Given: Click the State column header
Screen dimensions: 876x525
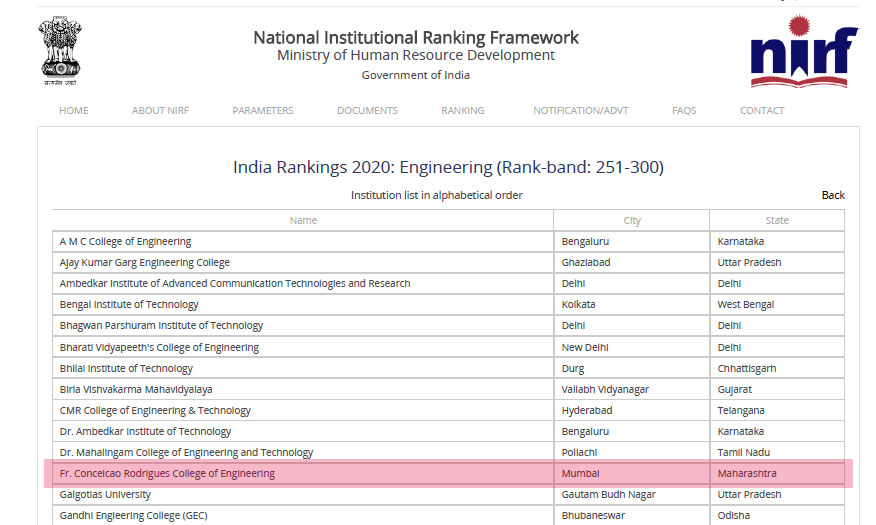Looking at the screenshot, I should pyautogui.click(x=777, y=220).
